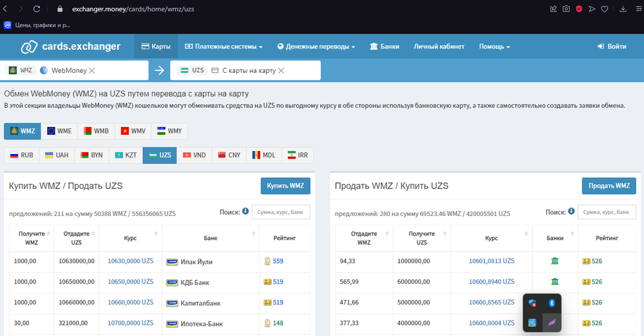The width and height of the screenshot is (644, 336).
Task: Click the browser snapshot camera icon
Action: (x=566, y=9)
